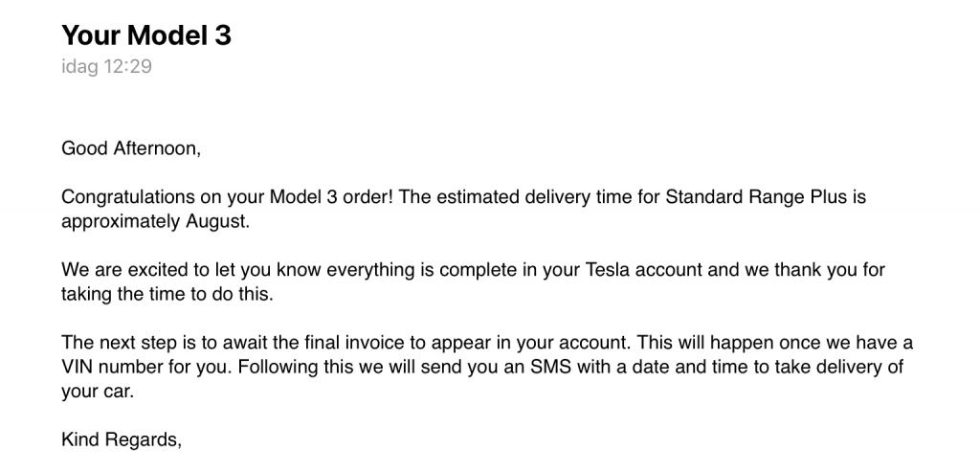
Task: Click the line "taking the time to do this."
Action: (167, 295)
